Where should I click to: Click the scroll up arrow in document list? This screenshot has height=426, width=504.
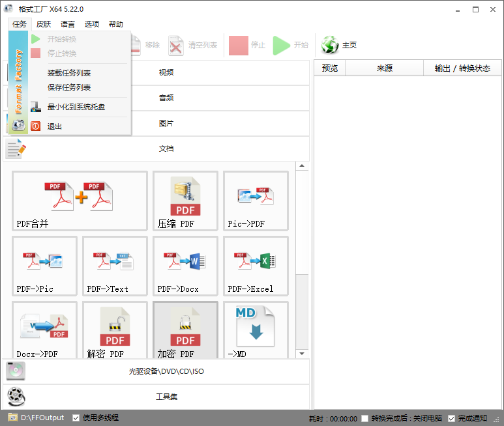[302, 166]
